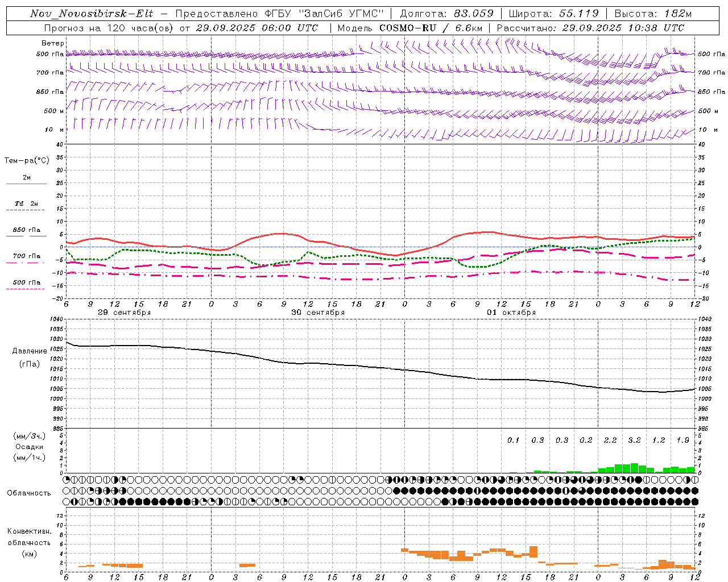Click the 3-hour precipitation value '0.1'
Image resolution: width=728 pixels, height=582 pixels.
(x=514, y=440)
